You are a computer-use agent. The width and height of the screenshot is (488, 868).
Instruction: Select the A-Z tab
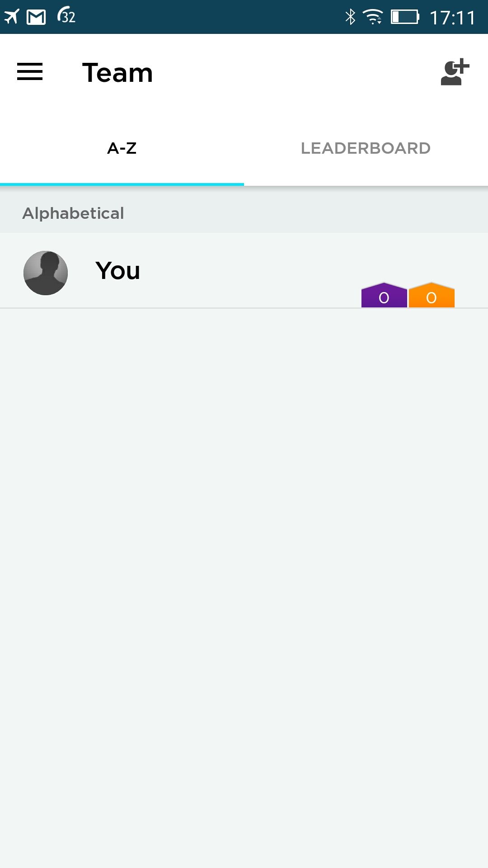[x=122, y=148]
